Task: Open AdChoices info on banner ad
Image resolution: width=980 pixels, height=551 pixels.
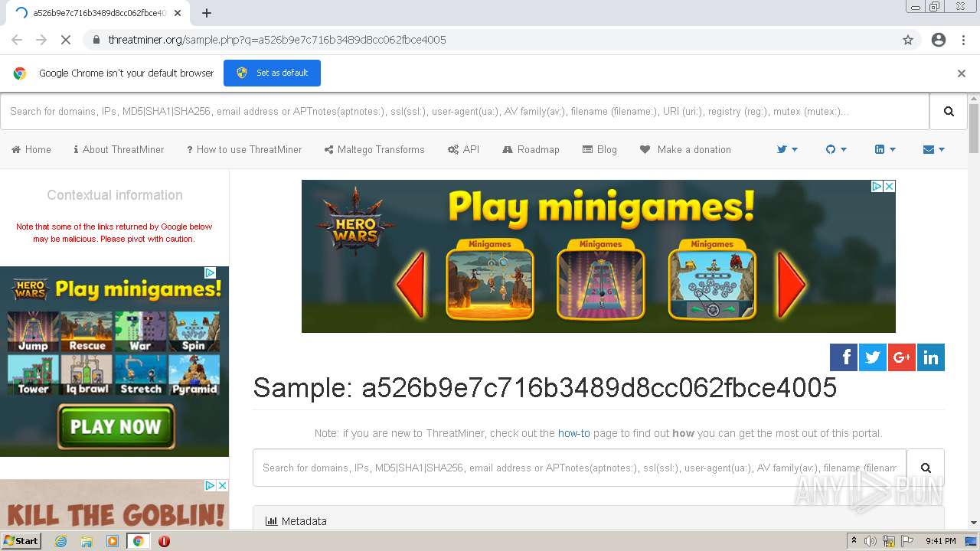Action: click(x=877, y=186)
